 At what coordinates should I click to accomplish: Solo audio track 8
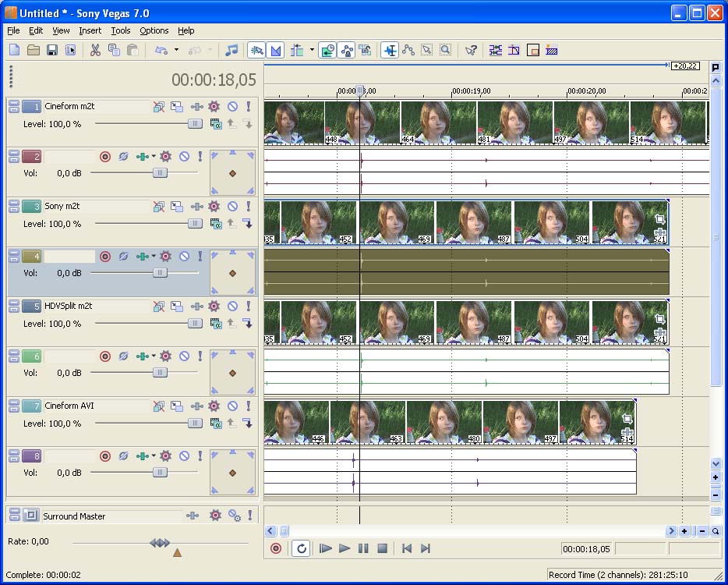coord(200,456)
